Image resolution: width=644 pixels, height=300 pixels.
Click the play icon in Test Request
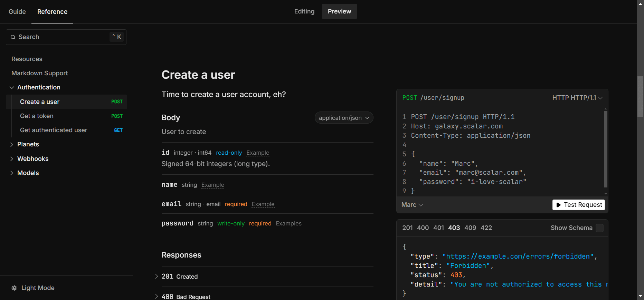click(558, 205)
